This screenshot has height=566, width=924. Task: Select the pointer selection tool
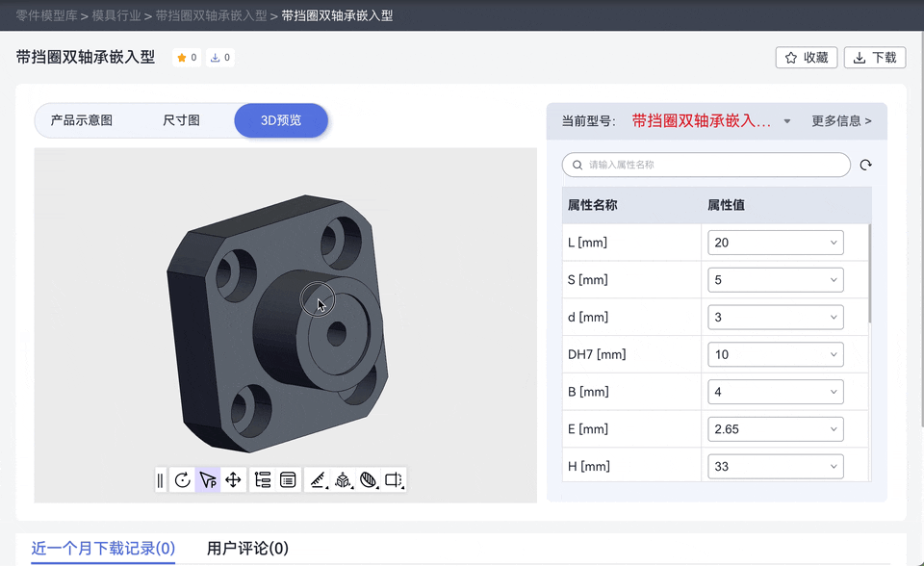pos(207,479)
